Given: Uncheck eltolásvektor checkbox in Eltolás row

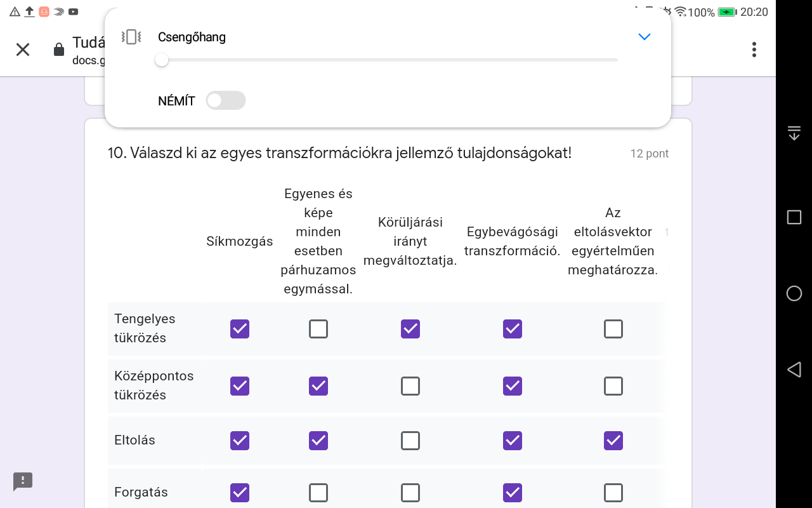Looking at the screenshot, I should click(613, 441).
